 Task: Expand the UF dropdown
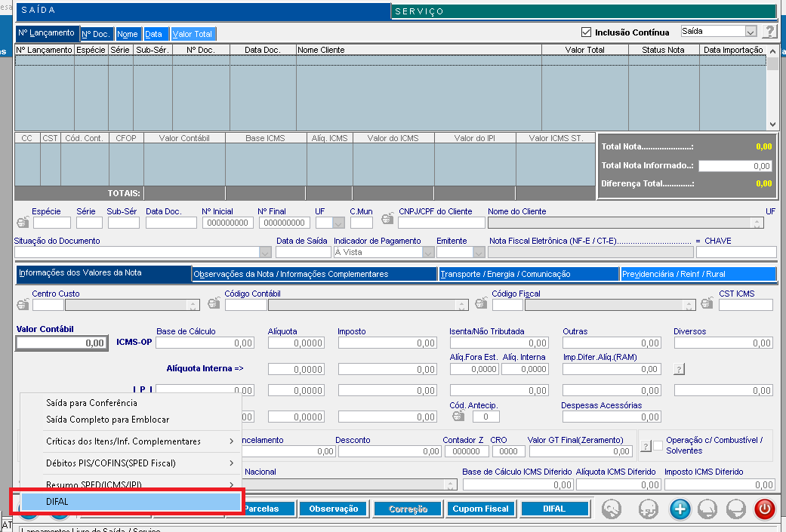(x=339, y=223)
